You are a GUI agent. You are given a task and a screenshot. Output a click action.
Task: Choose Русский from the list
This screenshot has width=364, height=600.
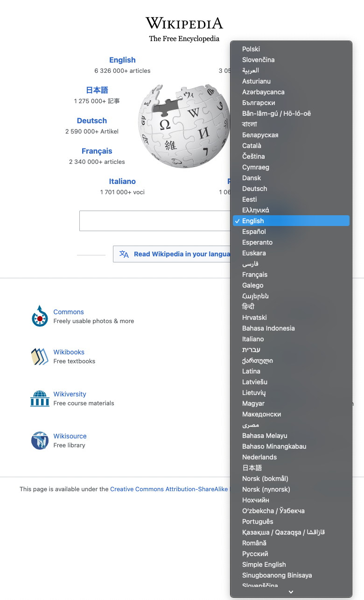291,554
